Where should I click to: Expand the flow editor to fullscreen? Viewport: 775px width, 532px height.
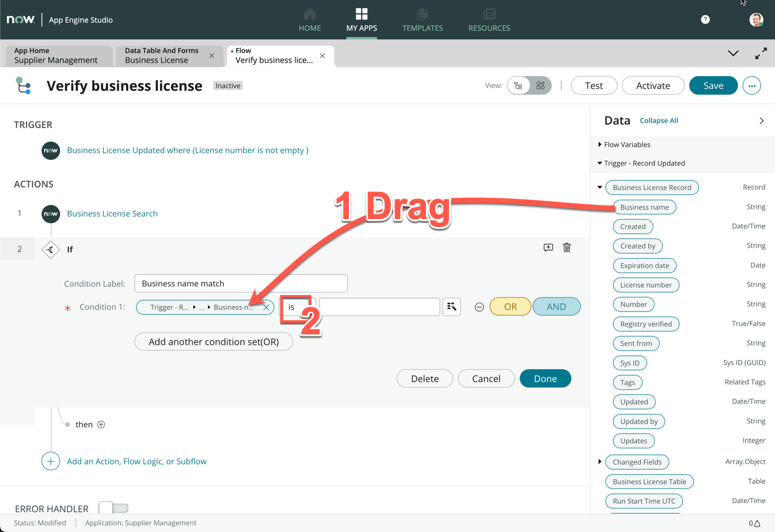pos(761,53)
